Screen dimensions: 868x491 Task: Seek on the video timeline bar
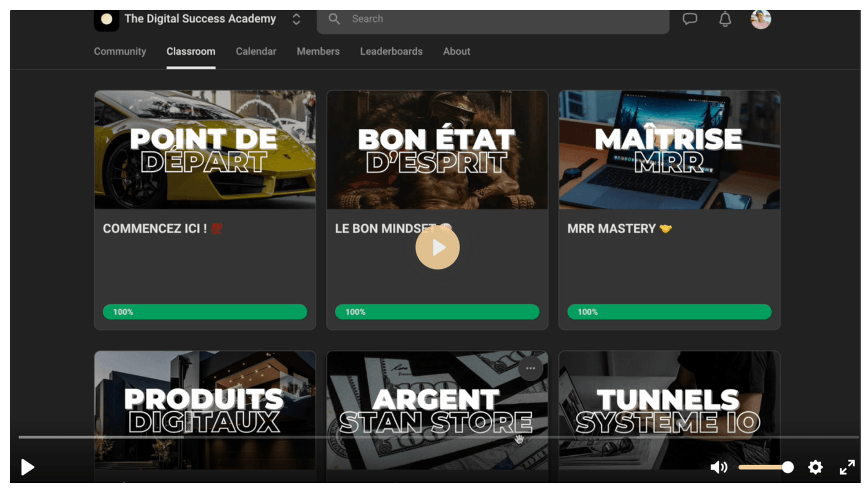point(439,437)
